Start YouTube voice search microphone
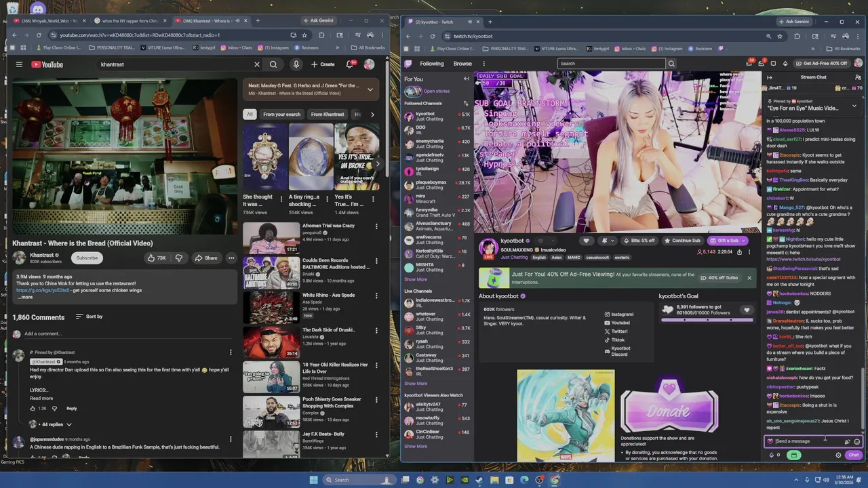This screenshot has width=868, height=488. 296,64
